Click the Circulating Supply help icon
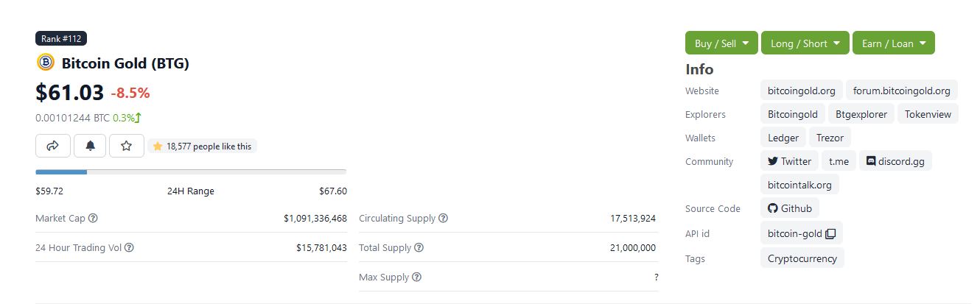 (x=443, y=219)
